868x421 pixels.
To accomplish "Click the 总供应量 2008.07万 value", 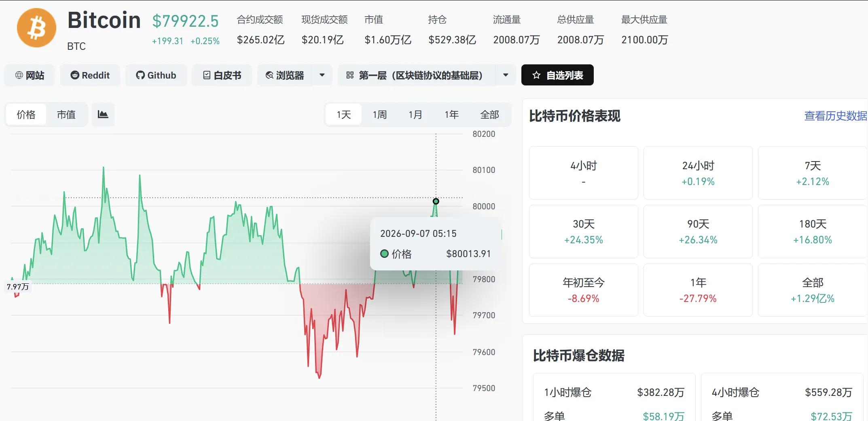I will click(x=580, y=40).
